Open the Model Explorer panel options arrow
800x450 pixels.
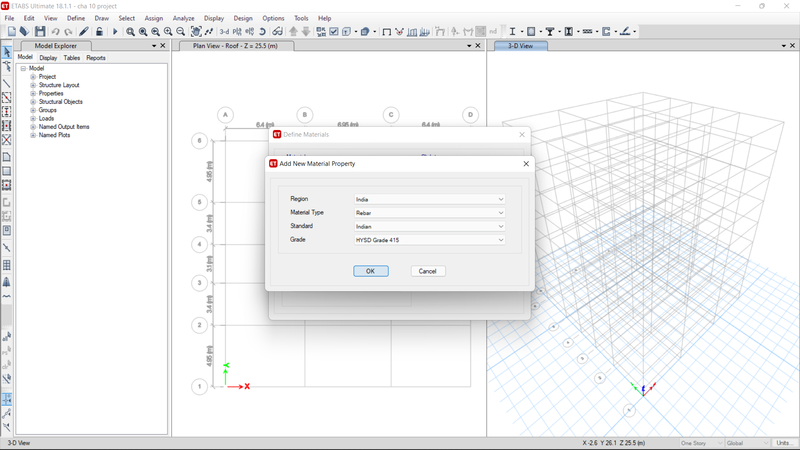pyautogui.click(x=154, y=46)
